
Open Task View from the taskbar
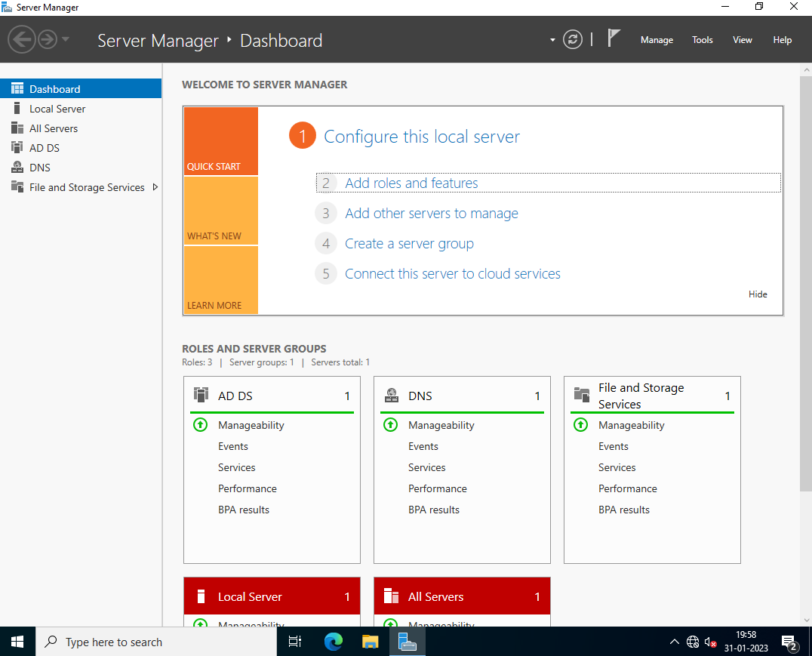coord(294,642)
